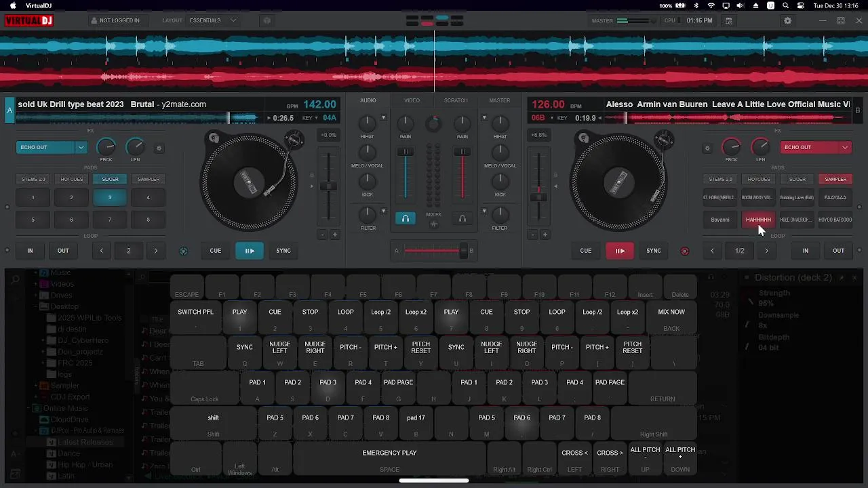Viewport: 868px width, 488px height.
Task: Trigger Bayanni sampler pad
Action: pyautogui.click(x=720, y=220)
